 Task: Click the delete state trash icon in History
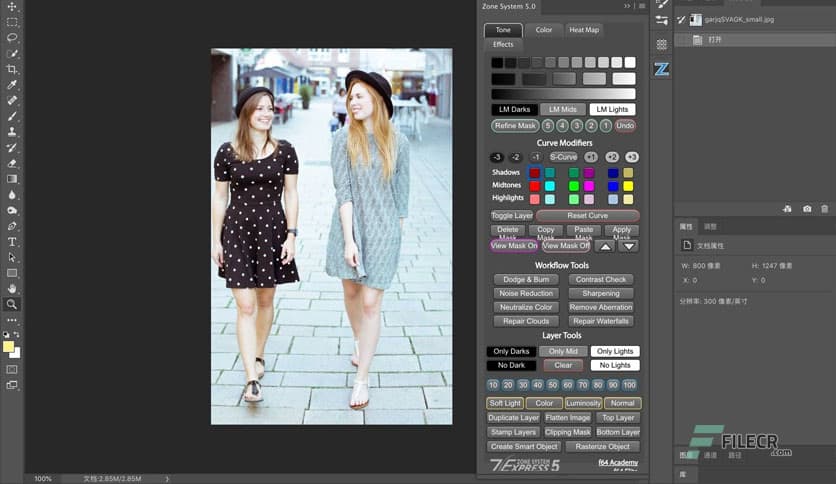[x=824, y=209]
